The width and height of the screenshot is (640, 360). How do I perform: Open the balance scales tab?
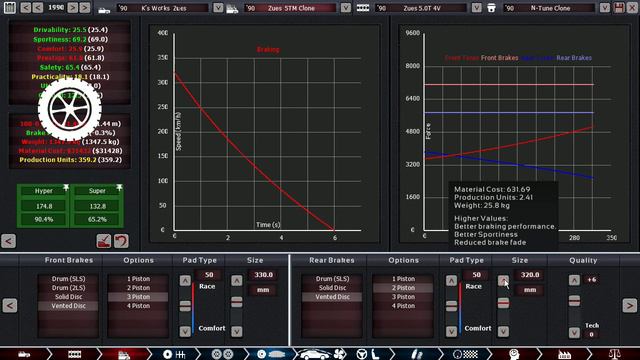[x=614, y=354]
